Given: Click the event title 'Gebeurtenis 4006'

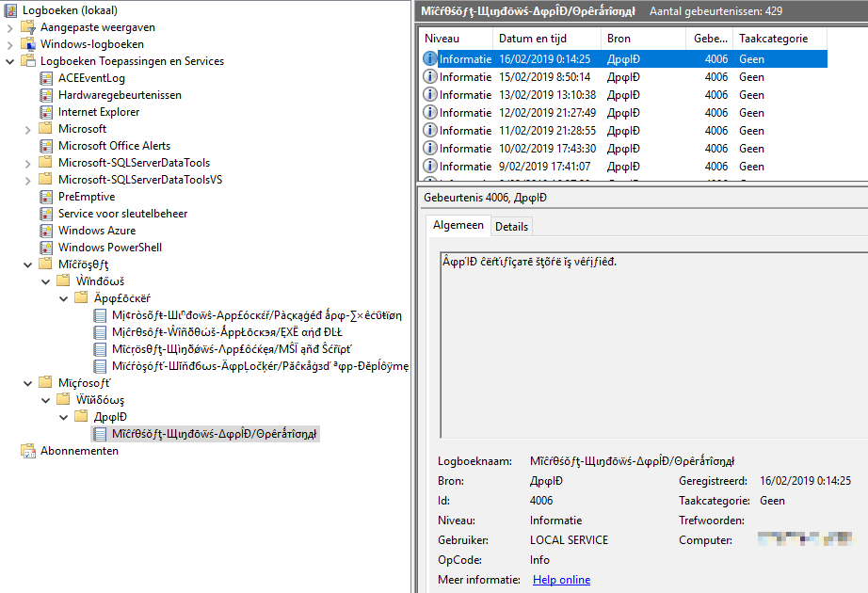Looking at the screenshot, I should (x=485, y=198).
